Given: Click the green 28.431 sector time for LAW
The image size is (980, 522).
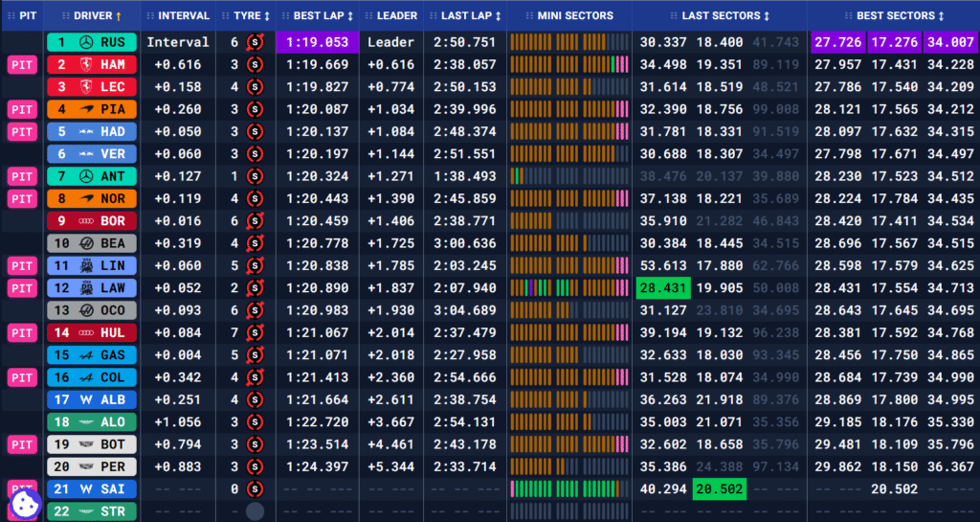Looking at the screenshot, I should (662, 287).
